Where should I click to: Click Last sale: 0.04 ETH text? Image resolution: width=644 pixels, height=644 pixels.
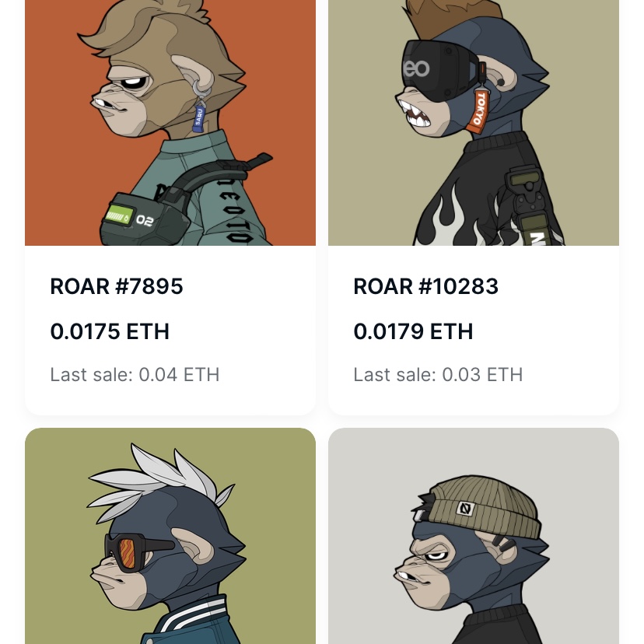[x=135, y=375]
